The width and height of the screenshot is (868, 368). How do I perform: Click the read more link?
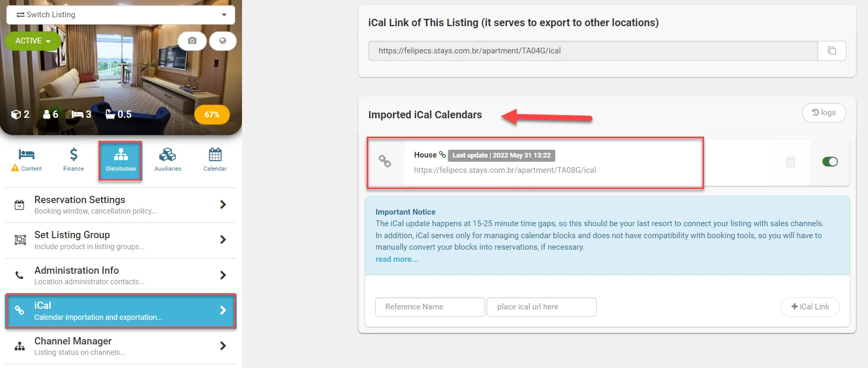pyautogui.click(x=397, y=259)
